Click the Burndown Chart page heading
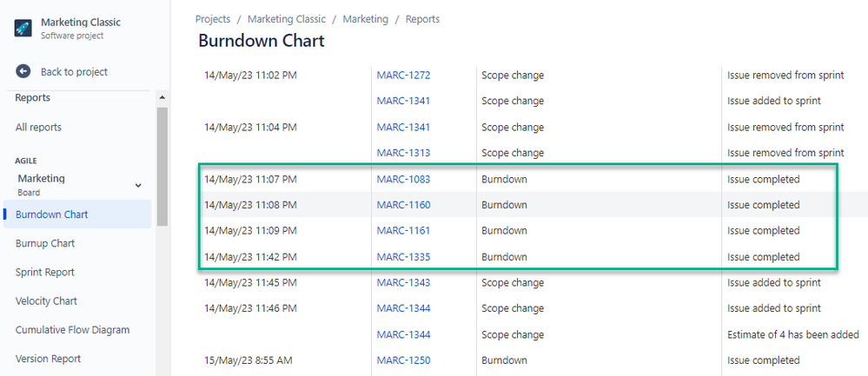Image resolution: width=868 pixels, height=376 pixels. click(262, 41)
